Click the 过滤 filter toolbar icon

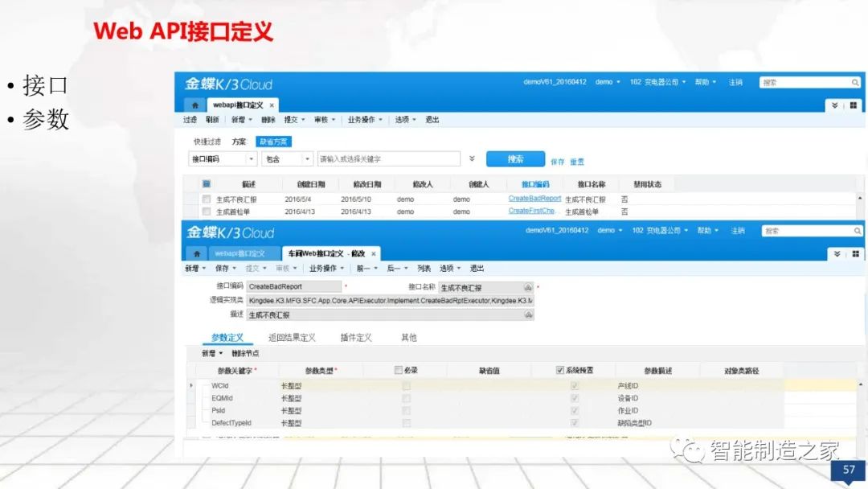click(x=189, y=119)
